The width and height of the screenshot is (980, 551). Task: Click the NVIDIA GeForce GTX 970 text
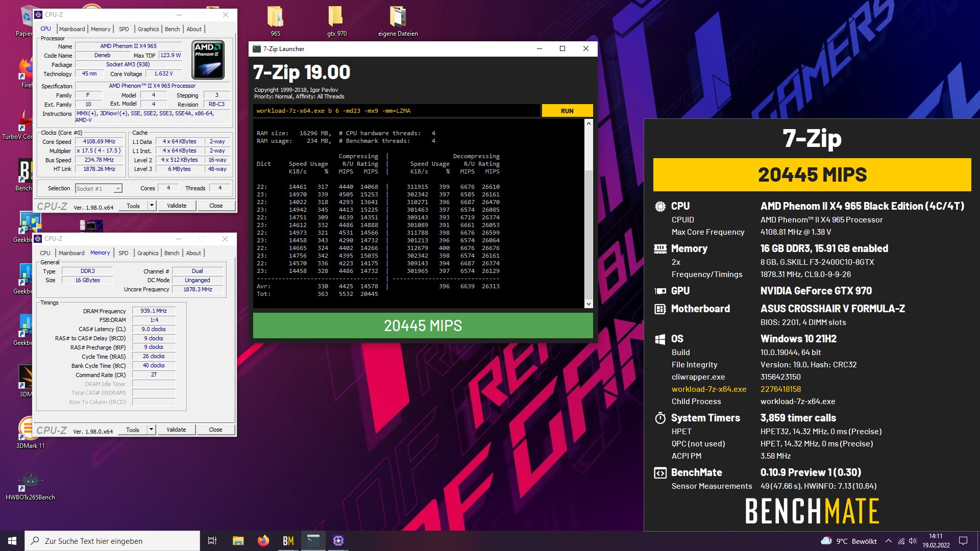816,291
